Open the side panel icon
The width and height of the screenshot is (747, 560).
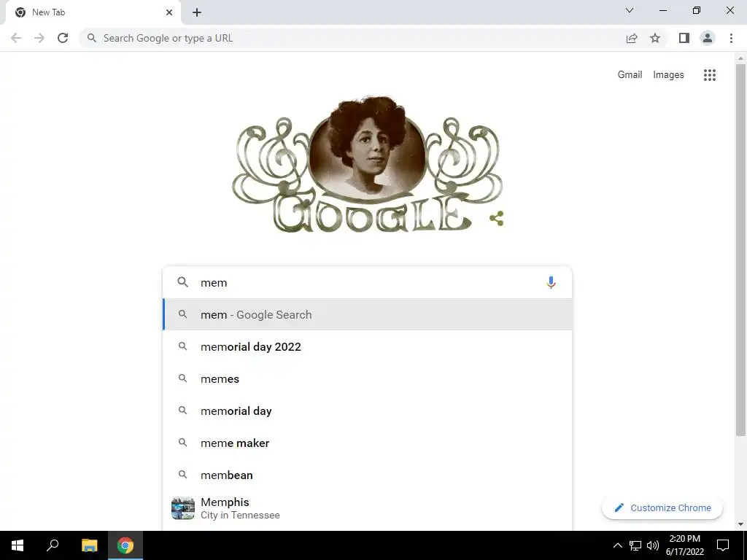point(684,38)
